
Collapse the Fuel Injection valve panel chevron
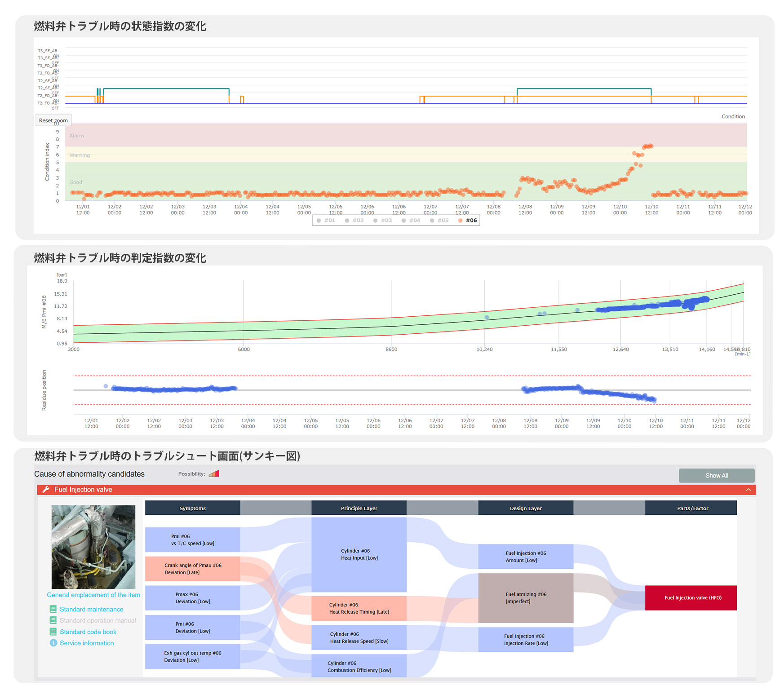click(749, 490)
